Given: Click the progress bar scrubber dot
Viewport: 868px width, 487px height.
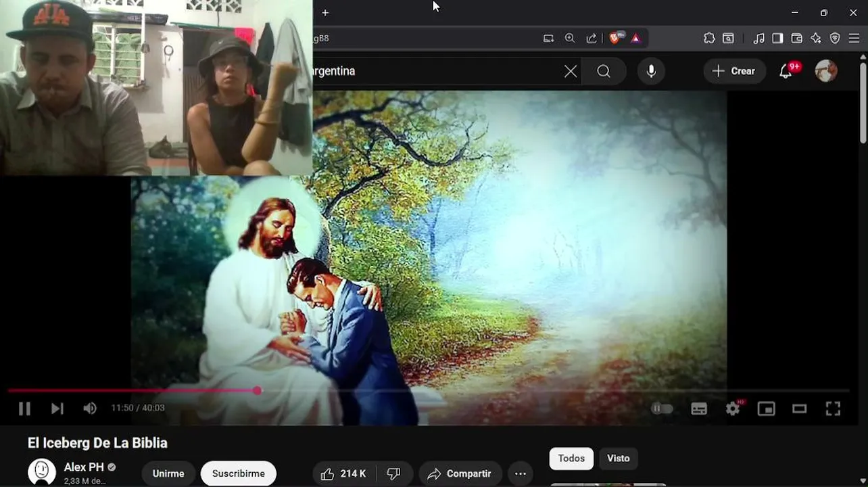Looking at the screenshot, I should [x=257, y=391].
